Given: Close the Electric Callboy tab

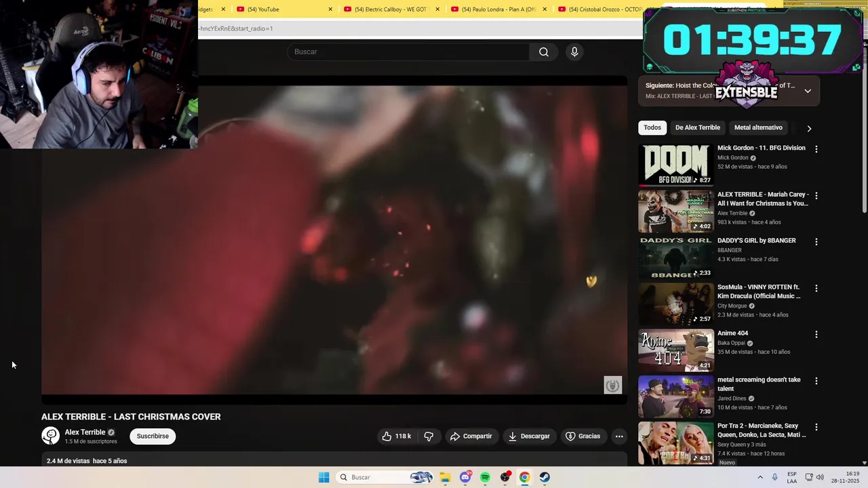Looking at the screenshot, I should (x=437, y=9).
